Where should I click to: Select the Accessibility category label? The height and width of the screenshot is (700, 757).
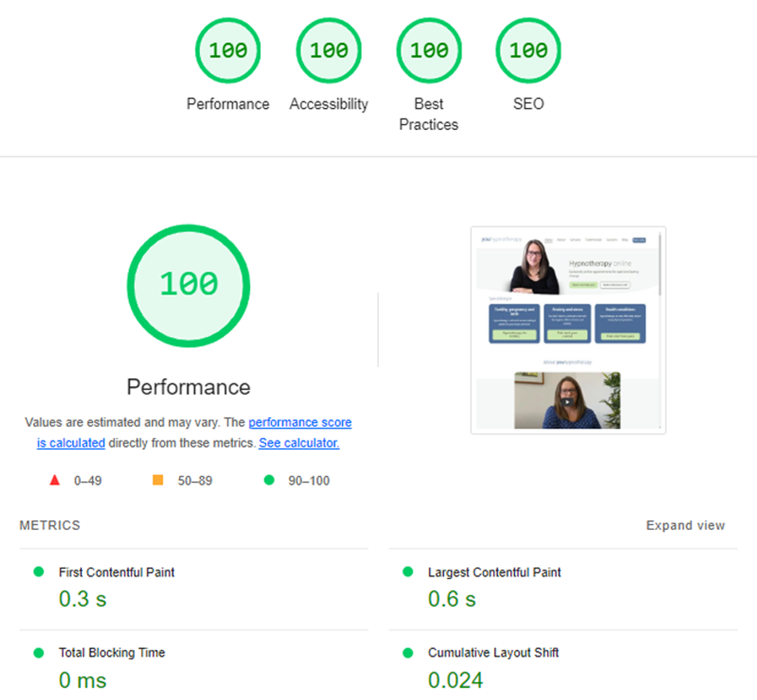click(329, 103)
